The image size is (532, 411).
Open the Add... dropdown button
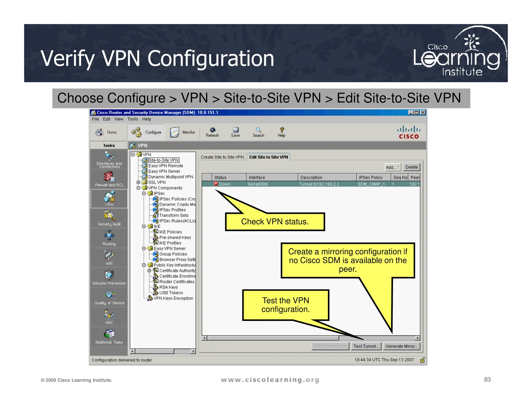pos(393,167)
